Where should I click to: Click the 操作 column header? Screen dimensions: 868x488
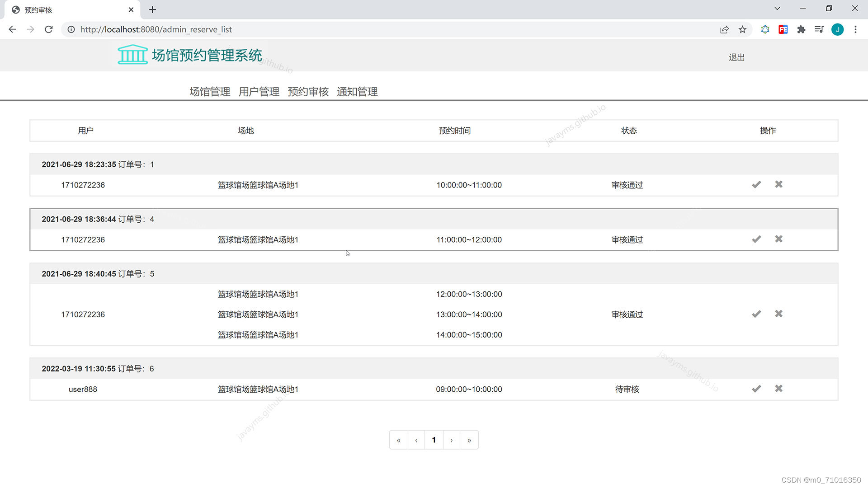coord(768,131)
